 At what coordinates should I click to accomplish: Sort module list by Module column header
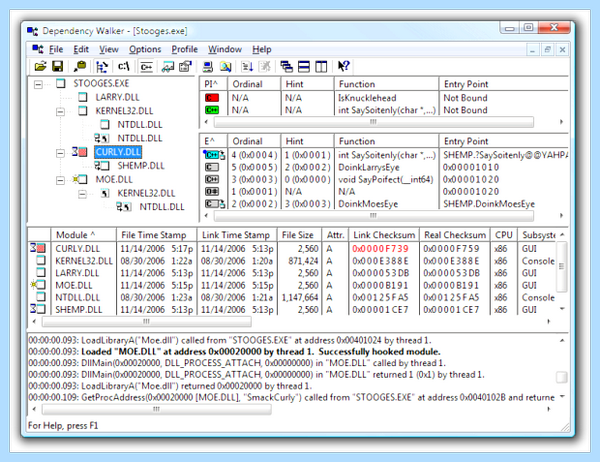(x=83, y=235)
